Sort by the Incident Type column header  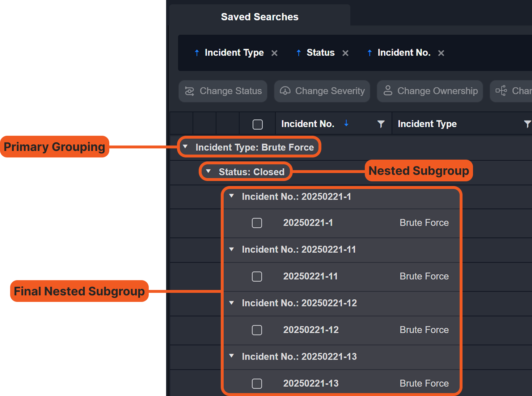pos(427,124)
